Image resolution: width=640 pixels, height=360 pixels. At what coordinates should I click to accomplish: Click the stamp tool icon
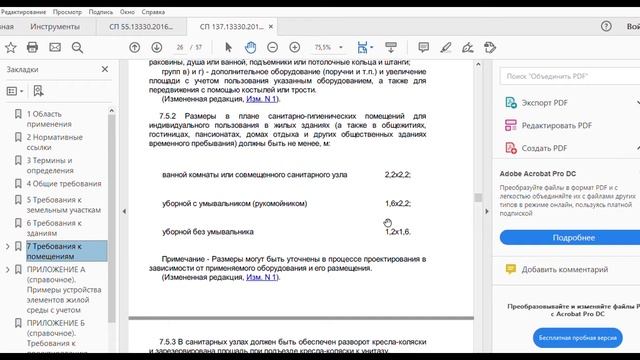[490, 48]
